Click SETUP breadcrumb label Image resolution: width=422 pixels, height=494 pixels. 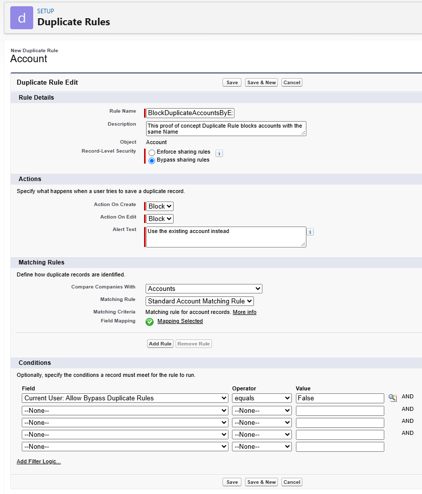click(46, 11)
